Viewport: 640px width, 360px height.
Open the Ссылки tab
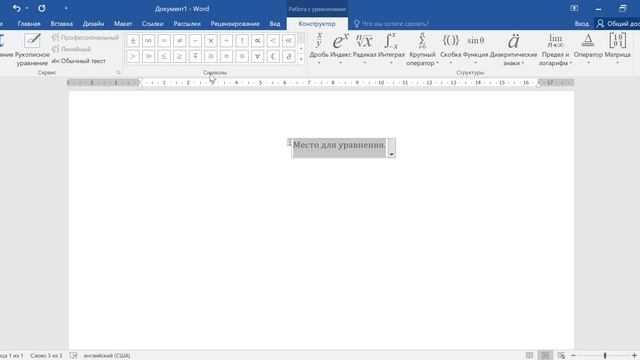click(153, 24)
